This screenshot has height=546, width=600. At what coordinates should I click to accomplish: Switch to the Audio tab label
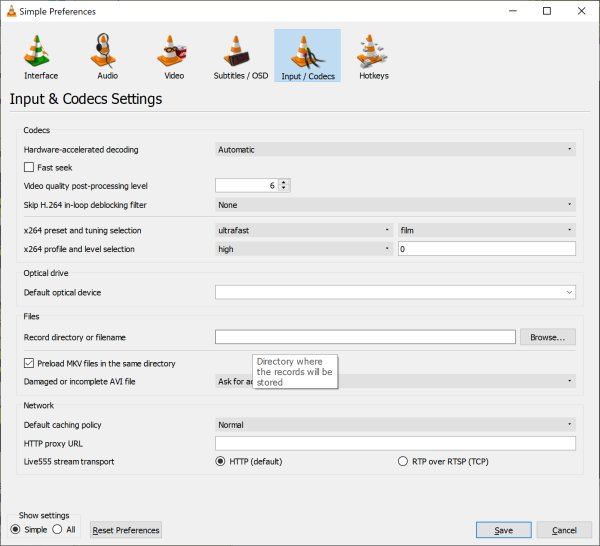pyautogui.click(x=108, y=76)
